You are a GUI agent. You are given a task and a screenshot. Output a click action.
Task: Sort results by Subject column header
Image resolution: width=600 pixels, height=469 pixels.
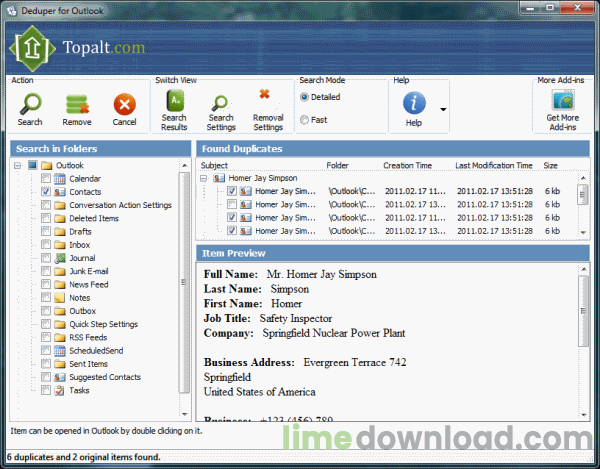point(215,165)
